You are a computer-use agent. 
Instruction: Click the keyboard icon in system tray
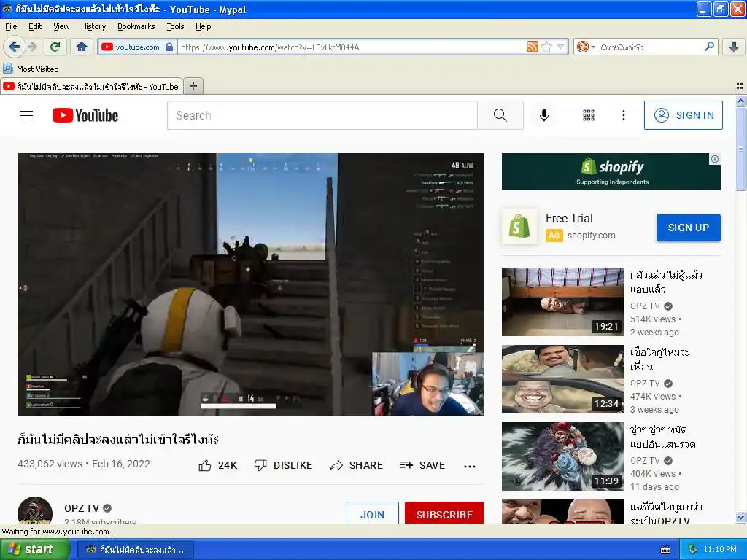coord(665,550)
